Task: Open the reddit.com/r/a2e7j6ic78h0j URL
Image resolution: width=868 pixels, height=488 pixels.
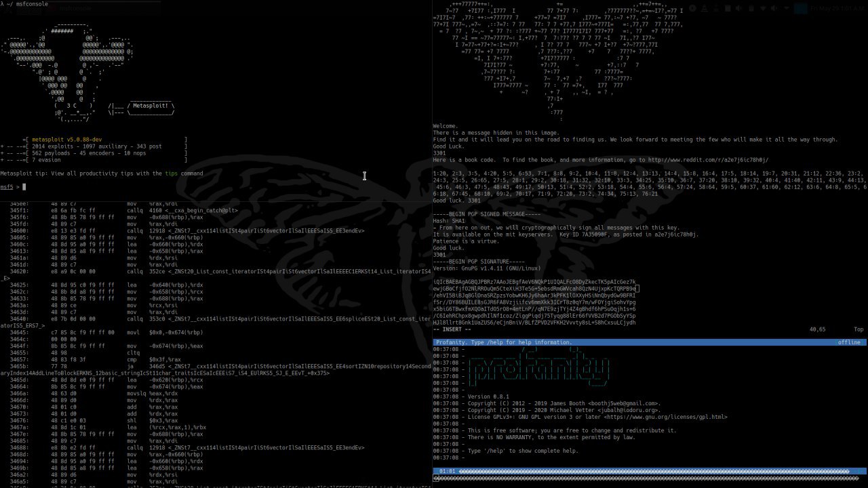Action: pos(708,160)
